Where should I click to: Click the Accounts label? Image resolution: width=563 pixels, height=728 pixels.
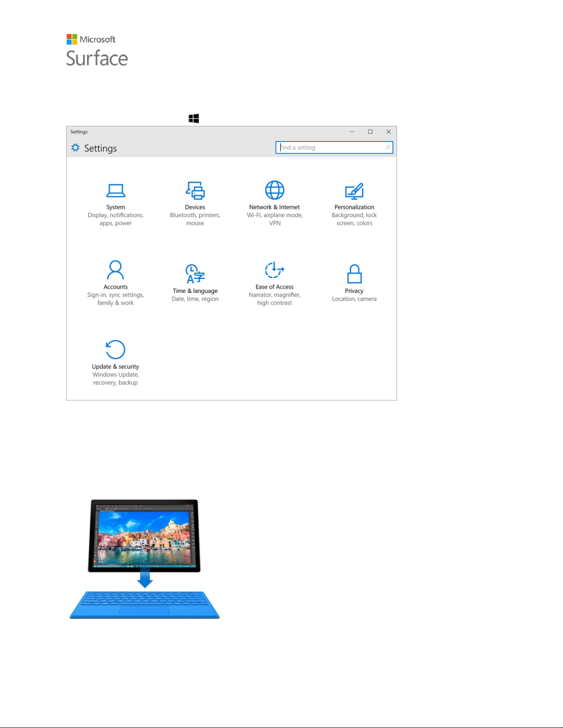coord(116,287)
